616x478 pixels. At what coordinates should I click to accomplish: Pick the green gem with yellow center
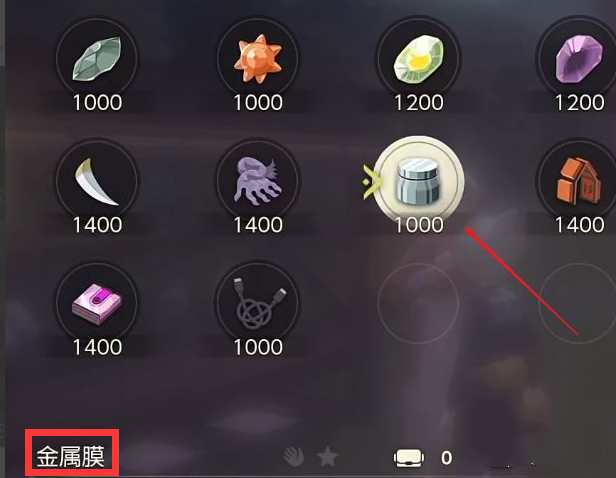tap(418, 59)
